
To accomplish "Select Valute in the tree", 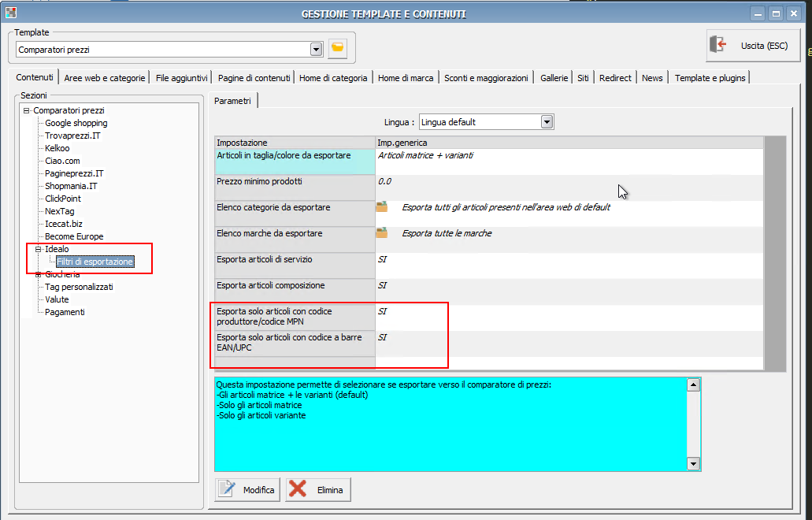I will pyautogui.click(x=57, y=300).
